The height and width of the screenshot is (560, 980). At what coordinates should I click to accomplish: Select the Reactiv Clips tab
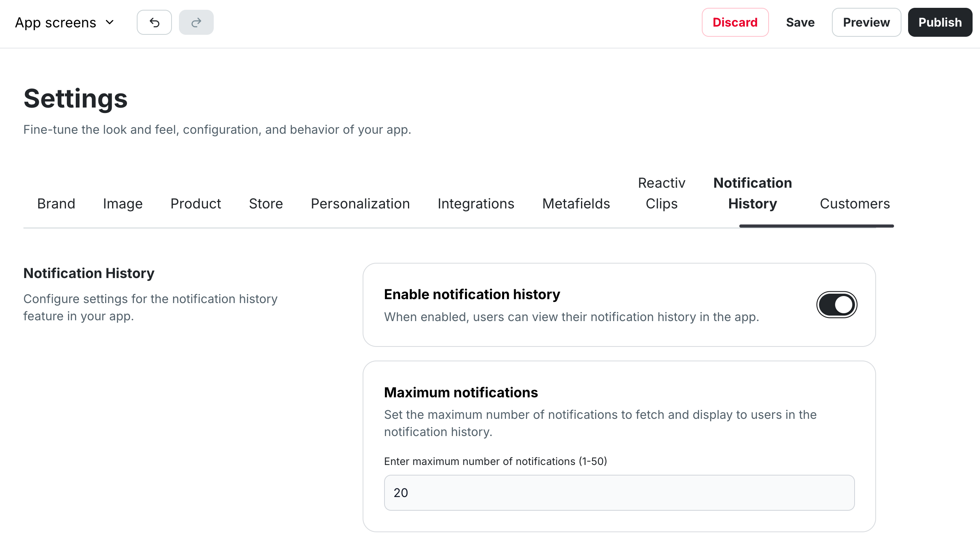tap(662, 194)
